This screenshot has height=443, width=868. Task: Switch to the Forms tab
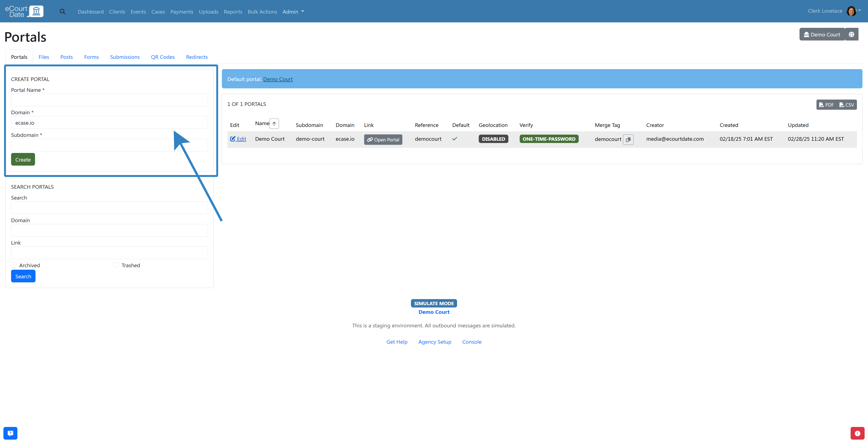[91, 57]
